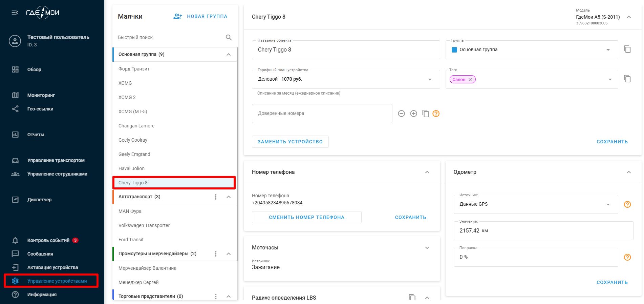This screenshot has width=644, height=304.
Task: Click the help icon next to Доверенные номера
Action: 436,114
